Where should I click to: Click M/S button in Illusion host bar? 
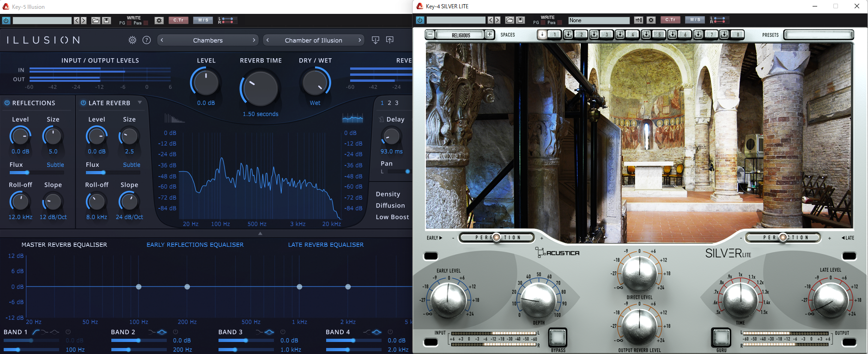coord(203,20)
